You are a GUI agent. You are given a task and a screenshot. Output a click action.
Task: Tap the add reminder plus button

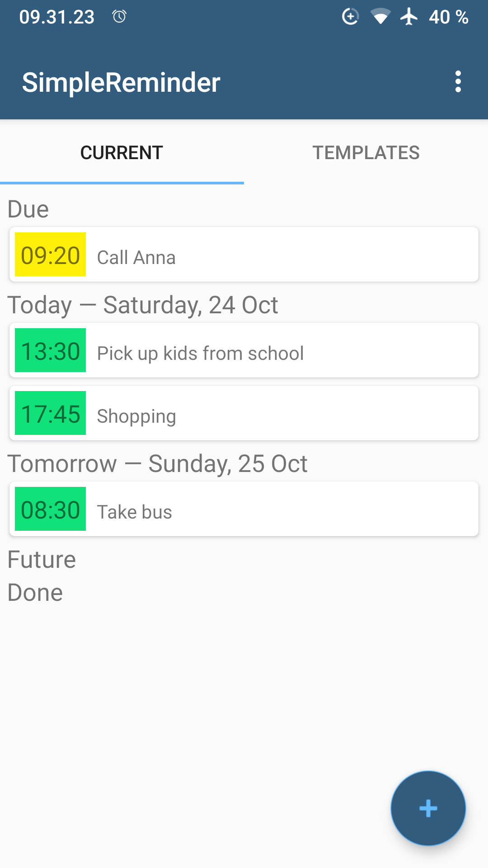428,808
